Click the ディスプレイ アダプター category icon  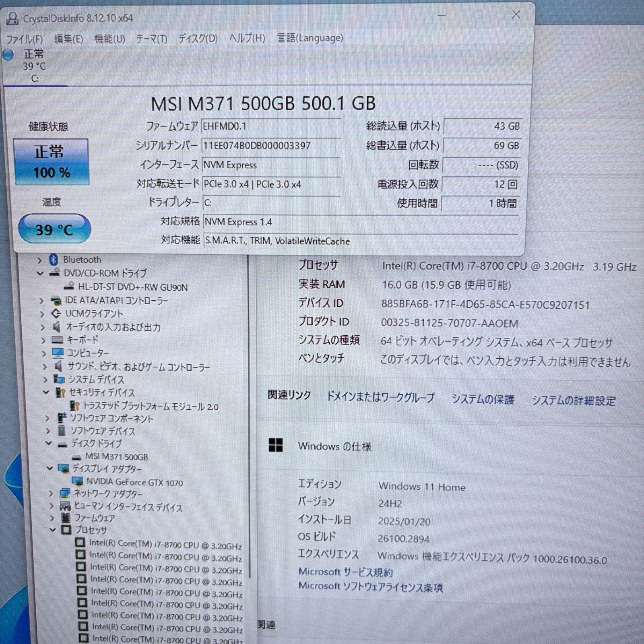tap(64, 468)
